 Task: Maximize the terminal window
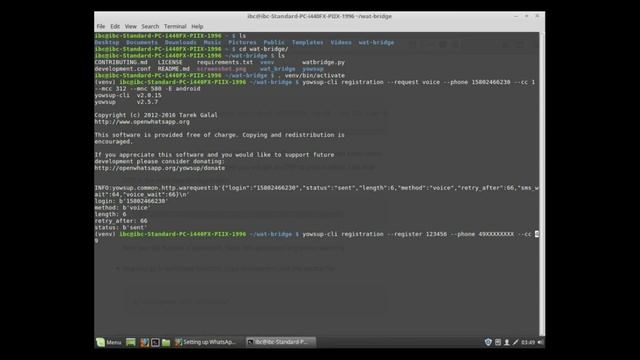click(x=527, y=16)
